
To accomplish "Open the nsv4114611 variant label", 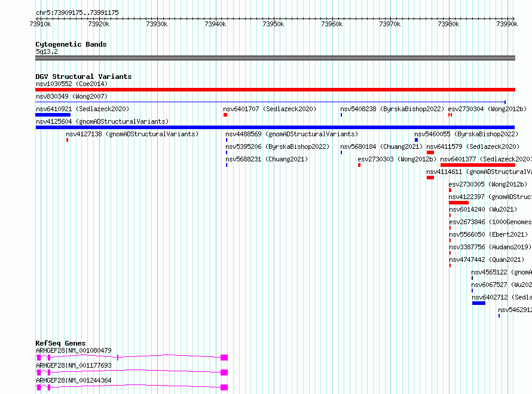I will [x=479, y=172].
